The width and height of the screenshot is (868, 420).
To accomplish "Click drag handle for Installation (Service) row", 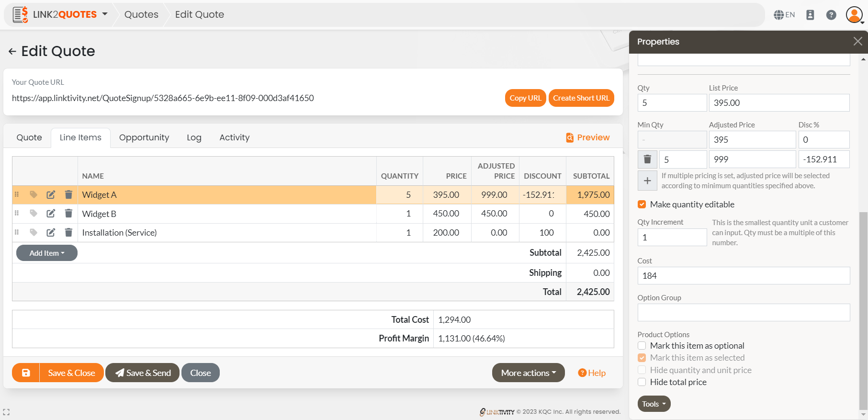I will point(17,232).
